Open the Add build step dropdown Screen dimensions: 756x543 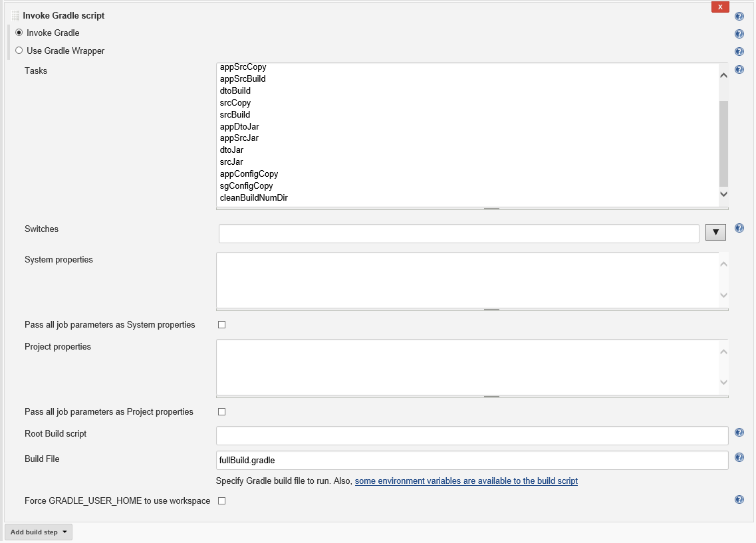39,532
